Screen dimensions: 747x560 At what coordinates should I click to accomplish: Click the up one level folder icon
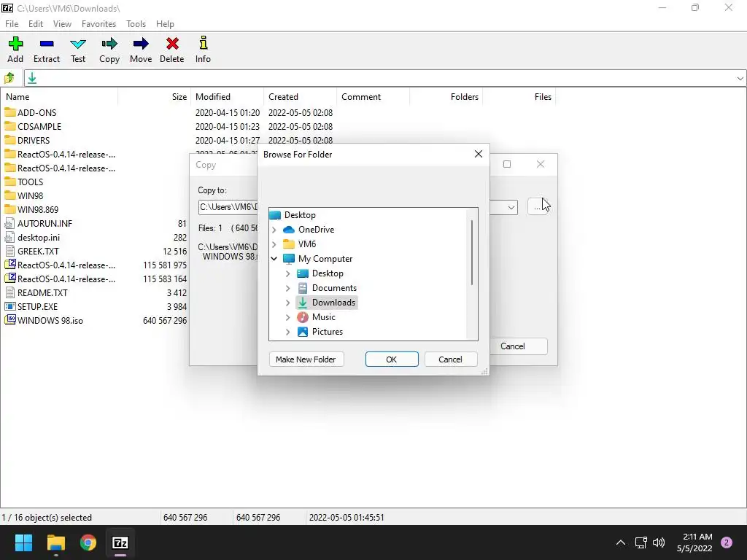pyautogui.click(x=9, y=77)
